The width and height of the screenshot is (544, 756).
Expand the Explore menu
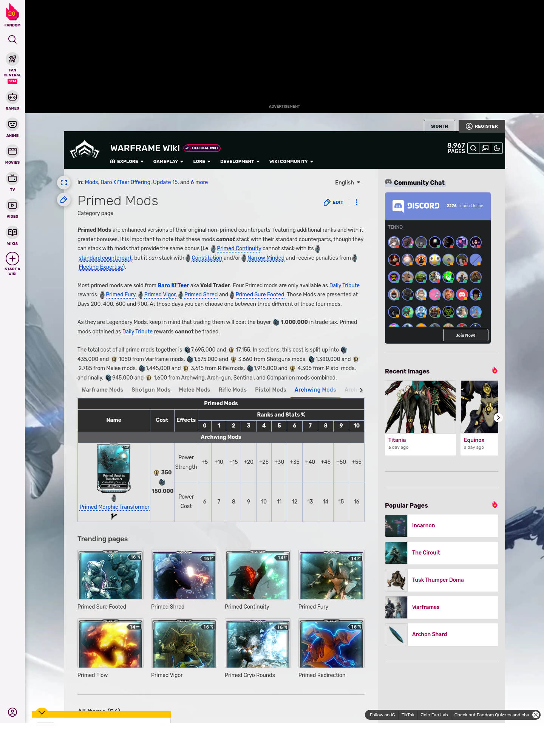coord(127,161)
